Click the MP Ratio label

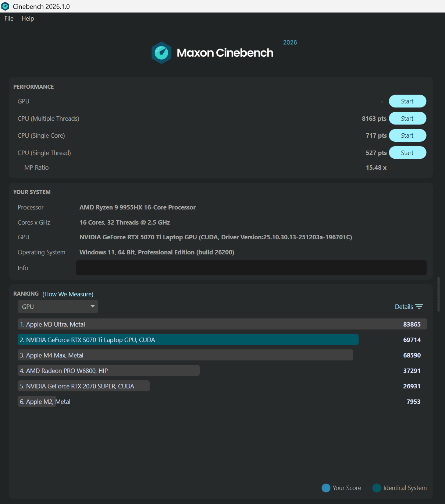(x=36, y=168)
